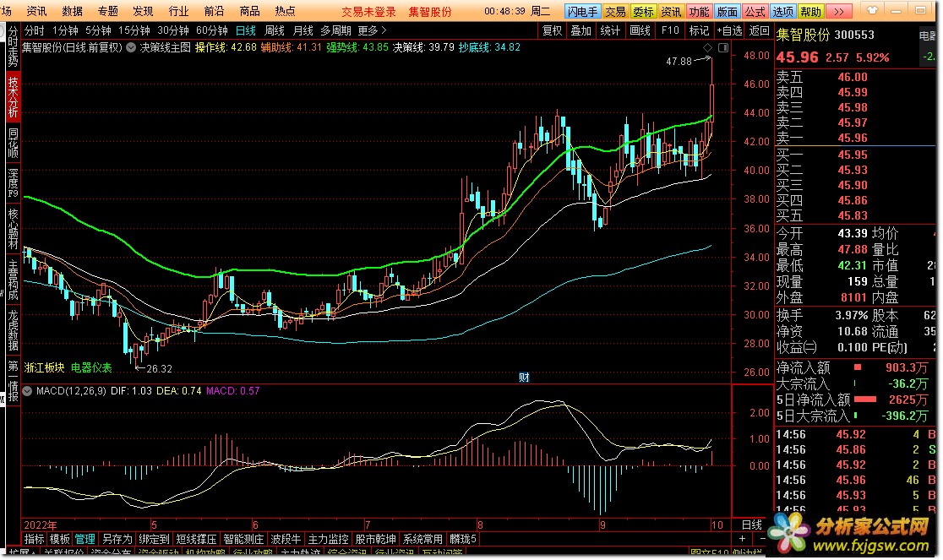Click 浙江板块 sector link

[45, 367]
